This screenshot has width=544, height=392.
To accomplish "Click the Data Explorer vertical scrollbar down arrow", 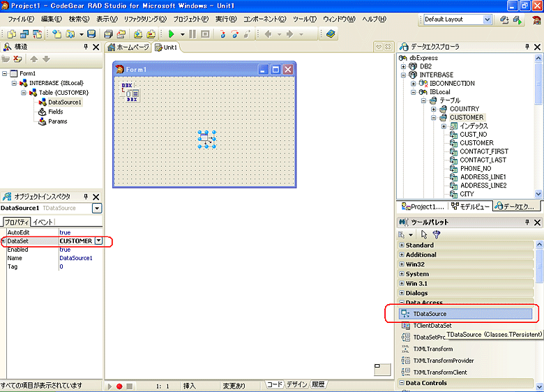I will (538, 194).
